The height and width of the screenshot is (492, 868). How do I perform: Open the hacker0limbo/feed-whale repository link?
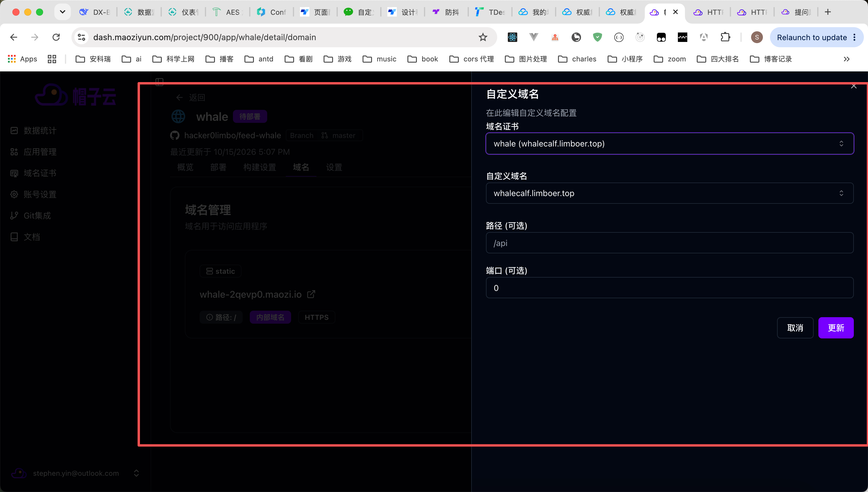pos(232,136)
